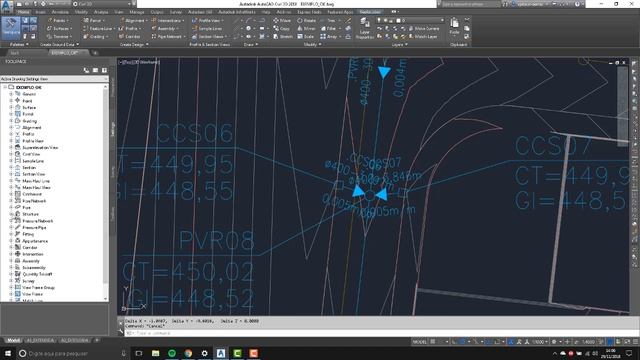
Task: Open Chrome from the taskbar
Action: (x=188, y=353)
